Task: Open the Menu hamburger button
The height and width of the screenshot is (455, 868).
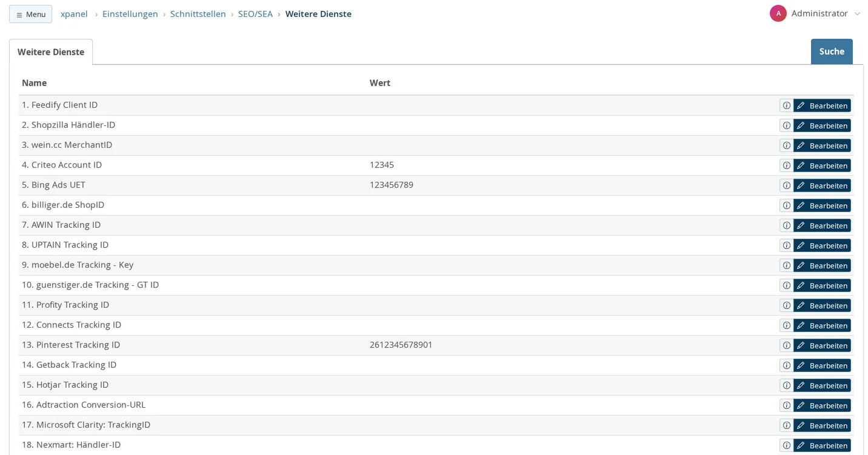Action: point(30,14)
